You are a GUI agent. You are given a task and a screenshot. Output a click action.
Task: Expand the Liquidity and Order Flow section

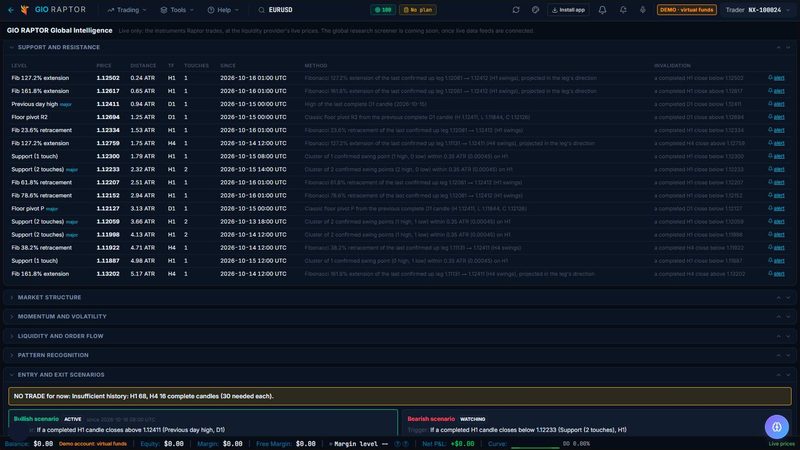[11, 336]
